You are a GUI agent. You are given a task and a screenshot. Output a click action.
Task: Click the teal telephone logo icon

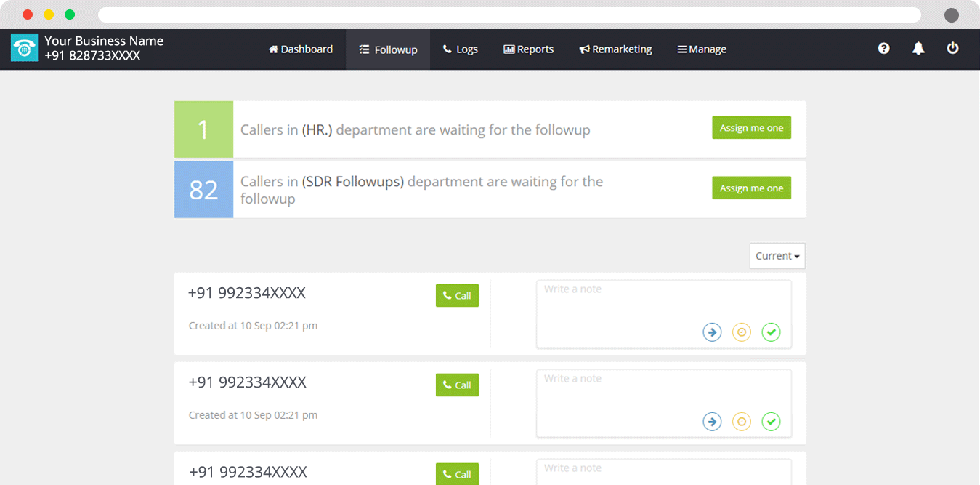click(x=25, y=49)
